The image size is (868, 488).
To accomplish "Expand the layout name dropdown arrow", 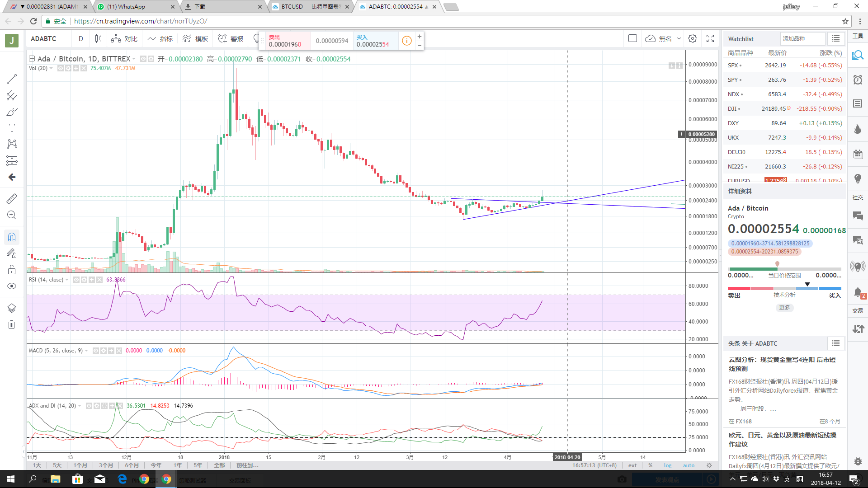I will (679, 39).
